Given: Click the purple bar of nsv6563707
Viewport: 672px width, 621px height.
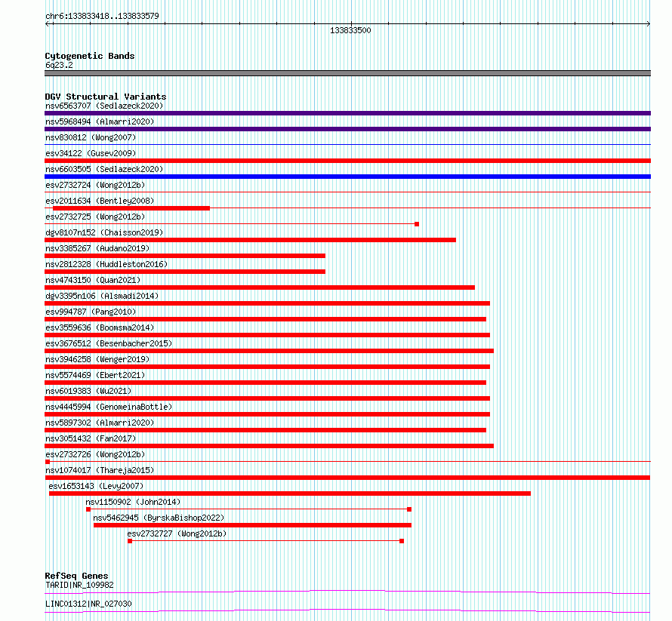Looking at the screenshot, I should [347, 113].
